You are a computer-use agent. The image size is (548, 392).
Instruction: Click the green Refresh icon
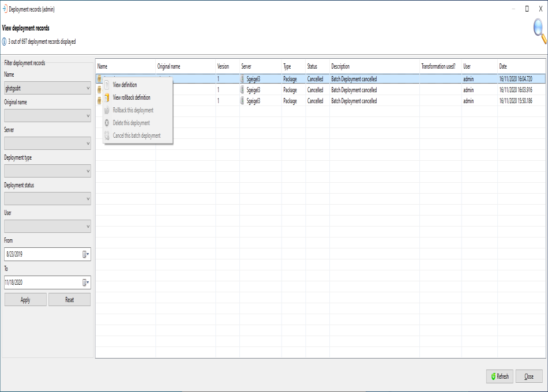click(493, 376)
